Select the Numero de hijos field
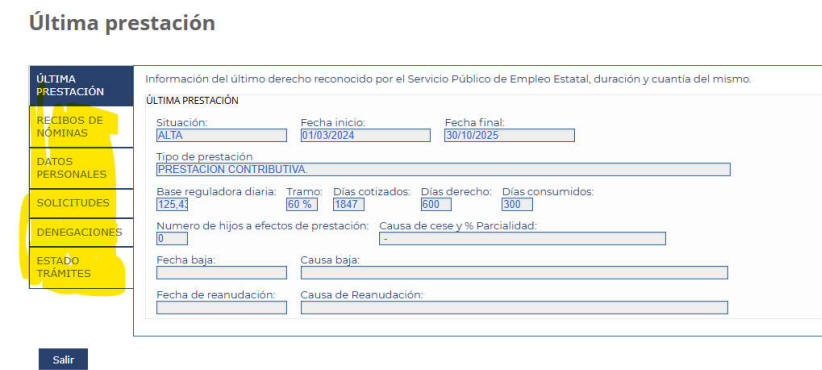The width and height of the screenshot is (822, 370). pos(172,238)
